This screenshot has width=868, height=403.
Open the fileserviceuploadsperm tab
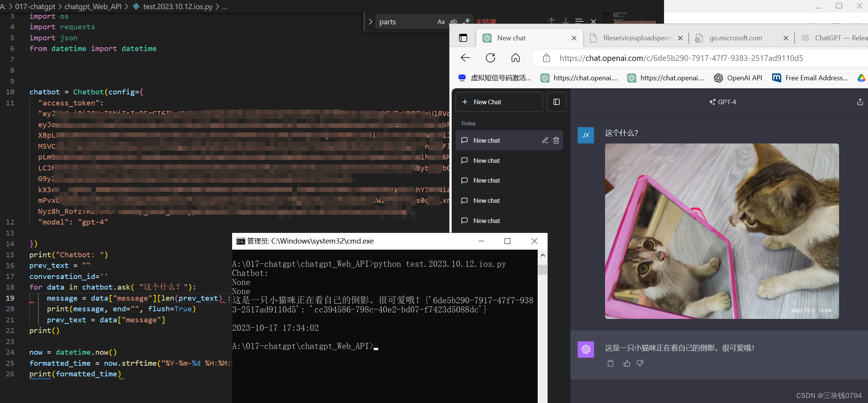[x=637, y=38]
